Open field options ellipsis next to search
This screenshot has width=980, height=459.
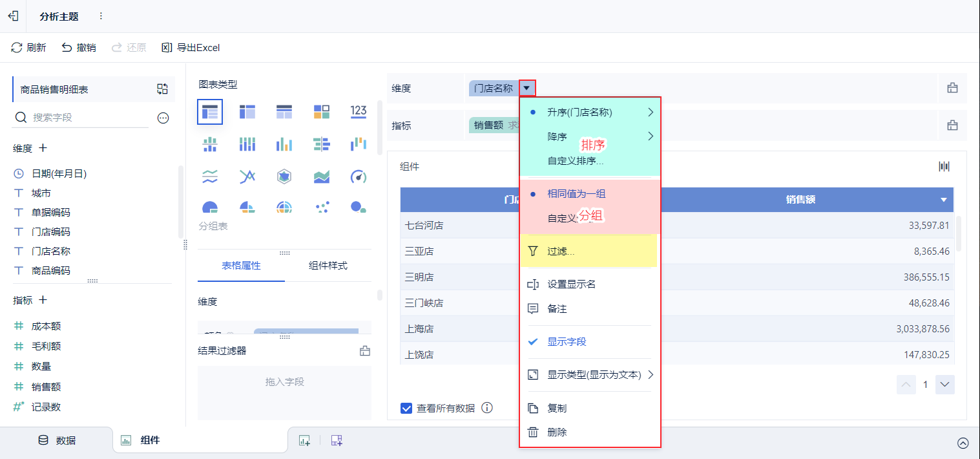pyautogui.click(x=163, y=118)
